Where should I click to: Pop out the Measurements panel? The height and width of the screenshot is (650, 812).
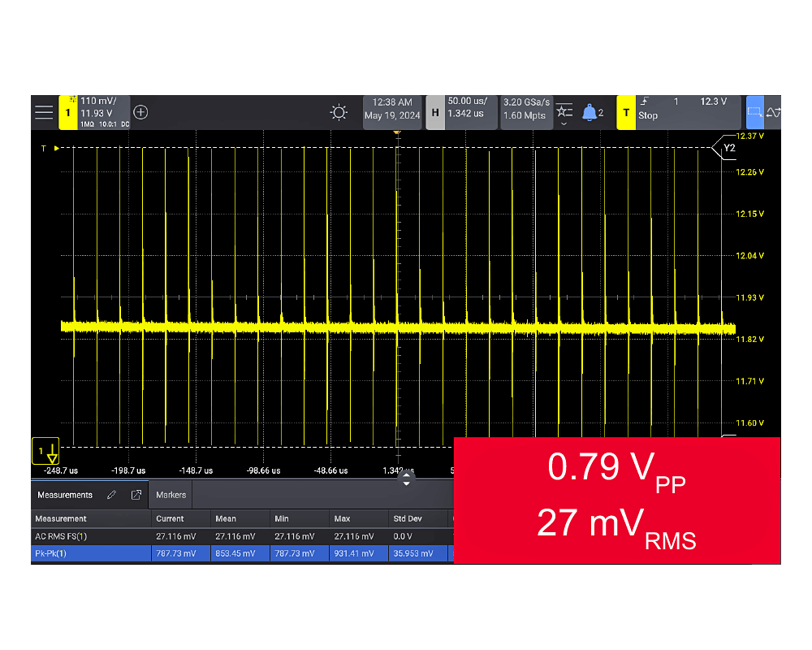136,495
